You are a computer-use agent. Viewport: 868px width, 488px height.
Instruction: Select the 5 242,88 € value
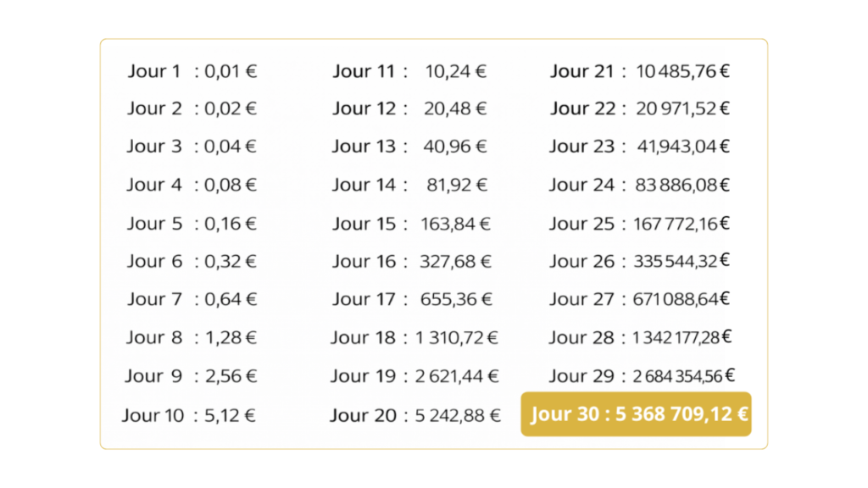click(458, 415)
